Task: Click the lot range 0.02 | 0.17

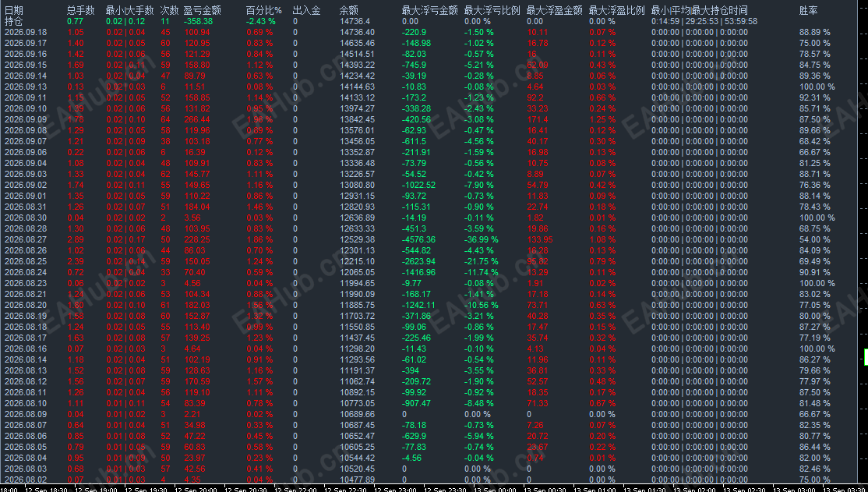Action: 125,239
